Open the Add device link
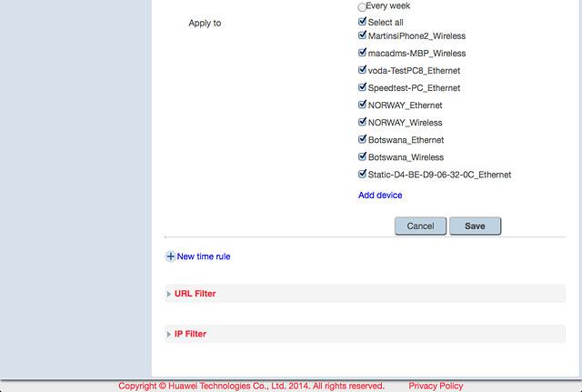Screen dimensions: 582x392 tap(380, 196)
